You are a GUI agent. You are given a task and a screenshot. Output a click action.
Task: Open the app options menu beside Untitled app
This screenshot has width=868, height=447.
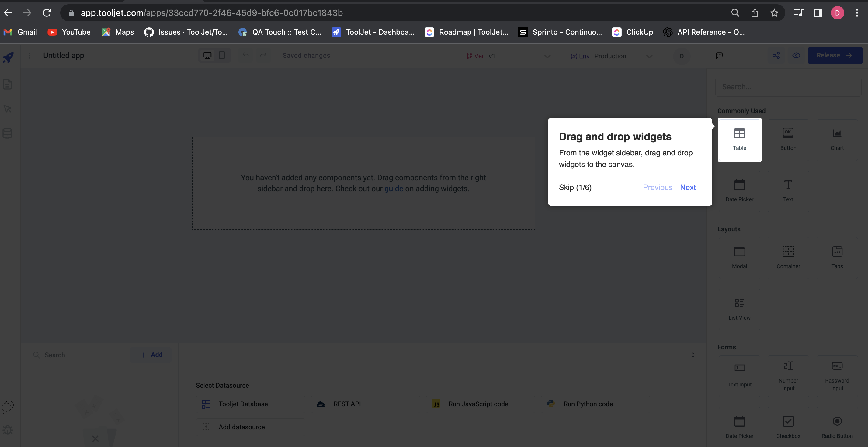click(x=30, y=56)
